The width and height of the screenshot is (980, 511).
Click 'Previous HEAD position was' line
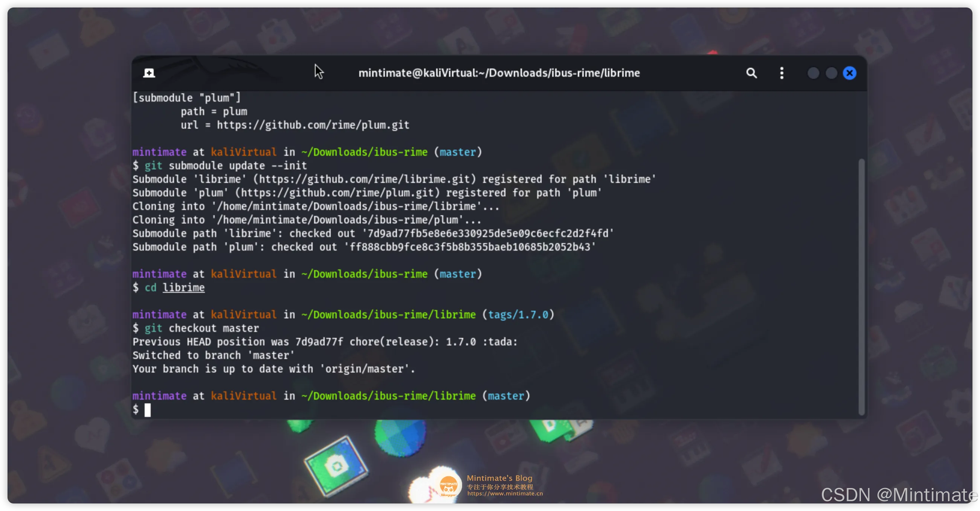[x=325, y=342]
